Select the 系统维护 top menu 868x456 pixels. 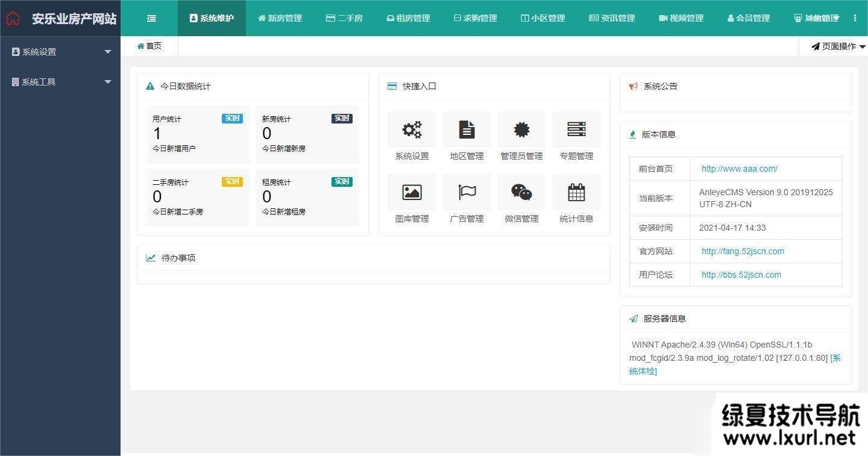point(212,18)
